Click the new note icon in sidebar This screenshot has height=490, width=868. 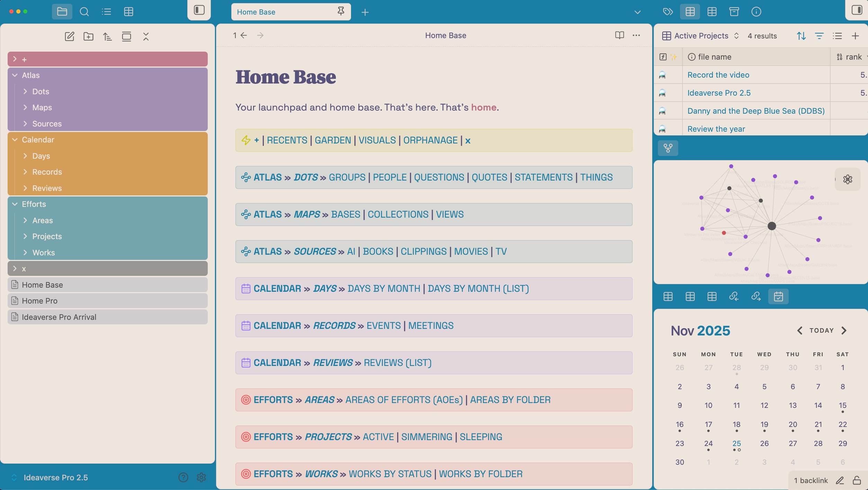click(69, 36)
